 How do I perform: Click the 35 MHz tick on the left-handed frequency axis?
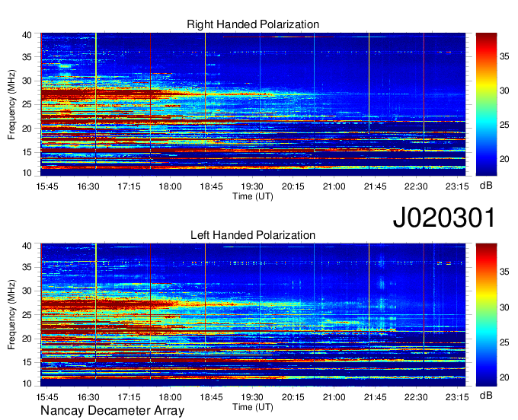pyautogui.click(x=27, y=267)
